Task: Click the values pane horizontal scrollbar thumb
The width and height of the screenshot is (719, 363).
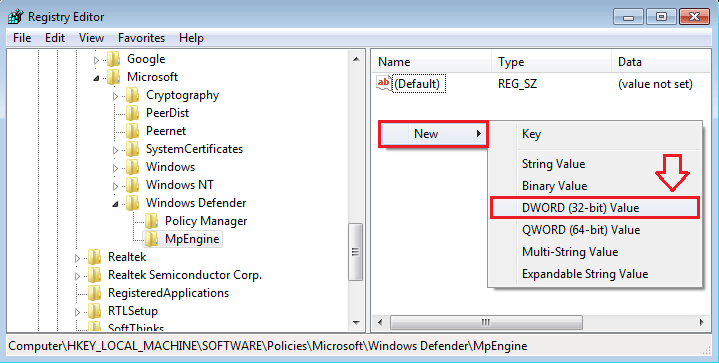Action: (486, 323)
